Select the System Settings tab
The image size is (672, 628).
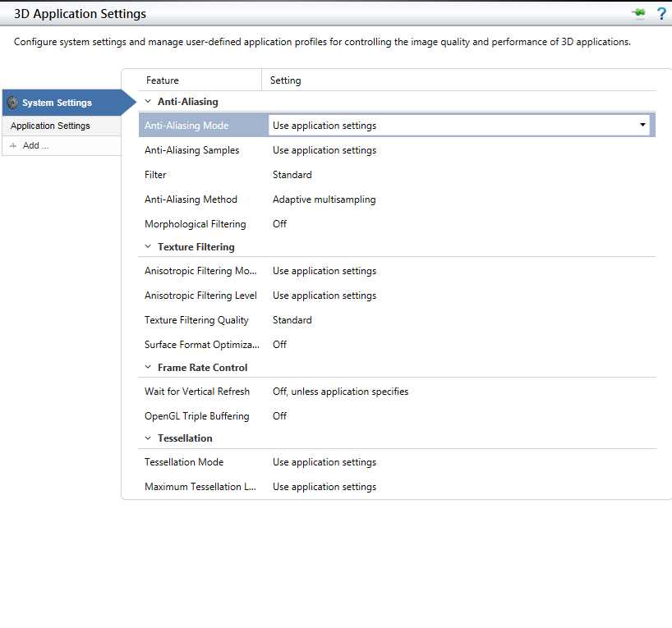[x=58, y=103]
